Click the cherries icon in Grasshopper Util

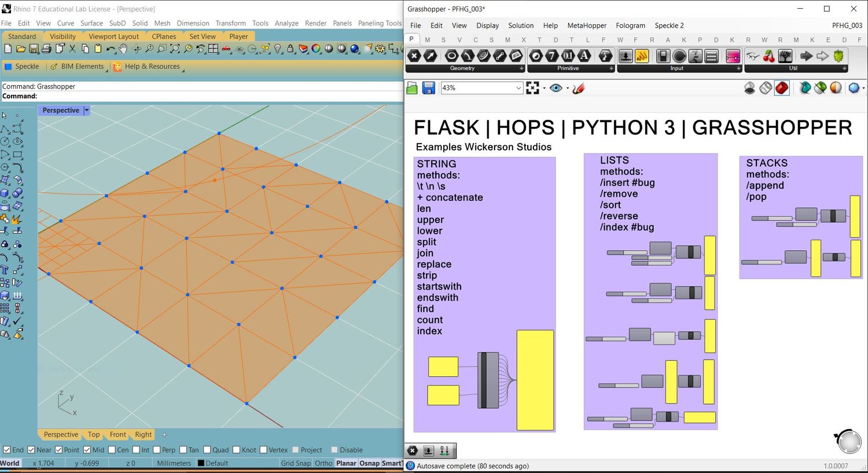tap(769, 56)
